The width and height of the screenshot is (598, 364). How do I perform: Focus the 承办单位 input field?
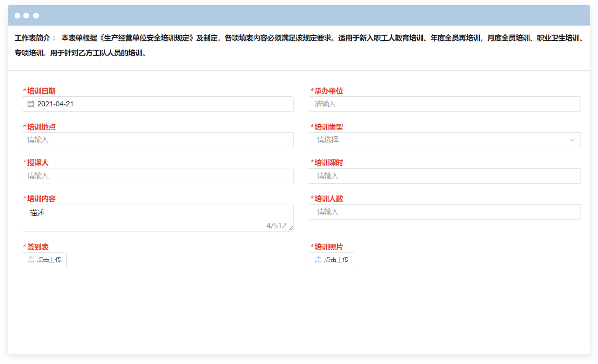pyautogui.click(x=444, y=104)
